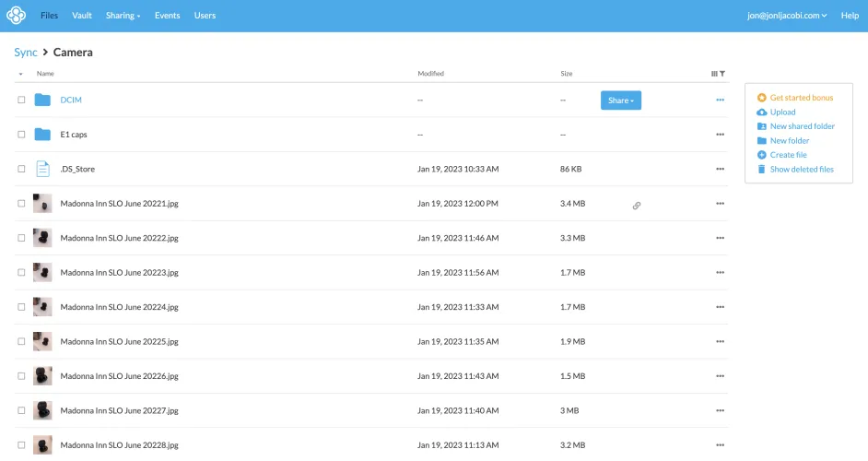Open the DCIM folder icon
The width and height of the screenshot is (868, 461).
coord(42,100)
